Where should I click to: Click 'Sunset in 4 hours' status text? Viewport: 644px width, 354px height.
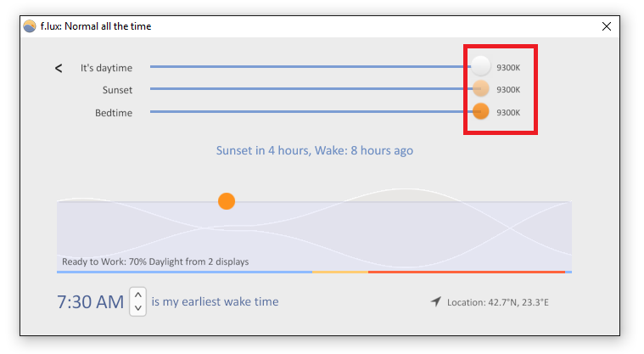coord(262,150)
